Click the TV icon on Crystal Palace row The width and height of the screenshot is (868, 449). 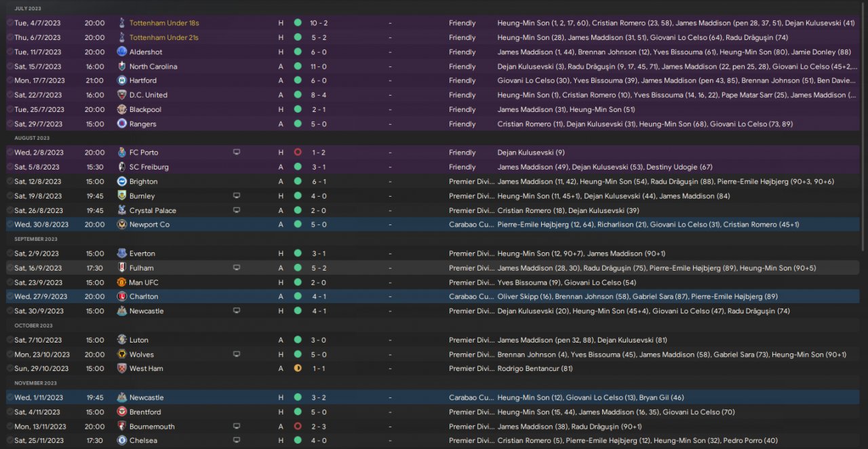pyautogui.click(x=237, y=210)
